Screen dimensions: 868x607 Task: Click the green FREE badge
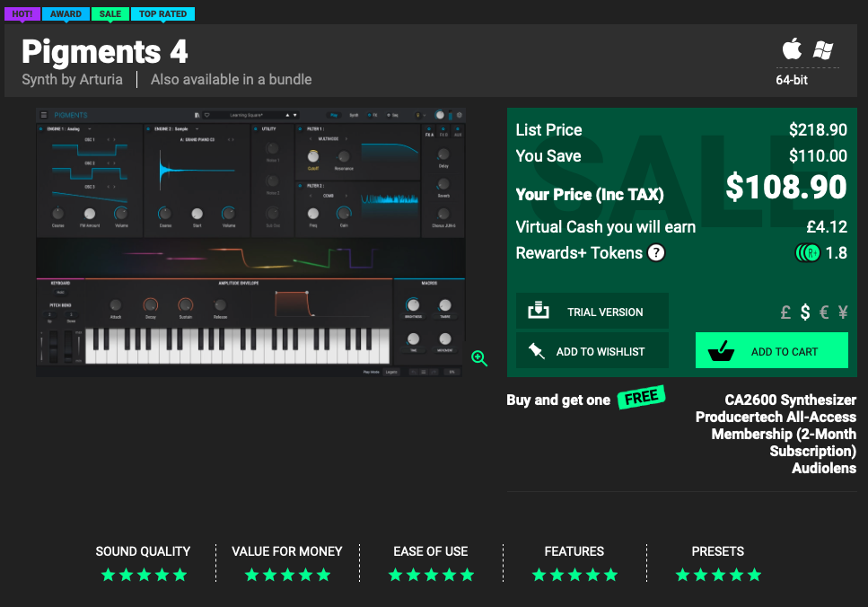tap(642, 397)
